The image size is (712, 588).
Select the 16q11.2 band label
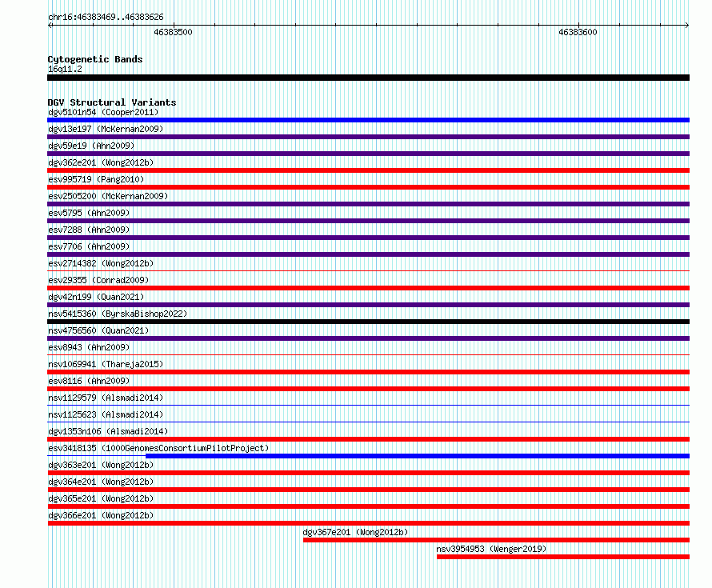pyautogui.click(x=65, y=69)
